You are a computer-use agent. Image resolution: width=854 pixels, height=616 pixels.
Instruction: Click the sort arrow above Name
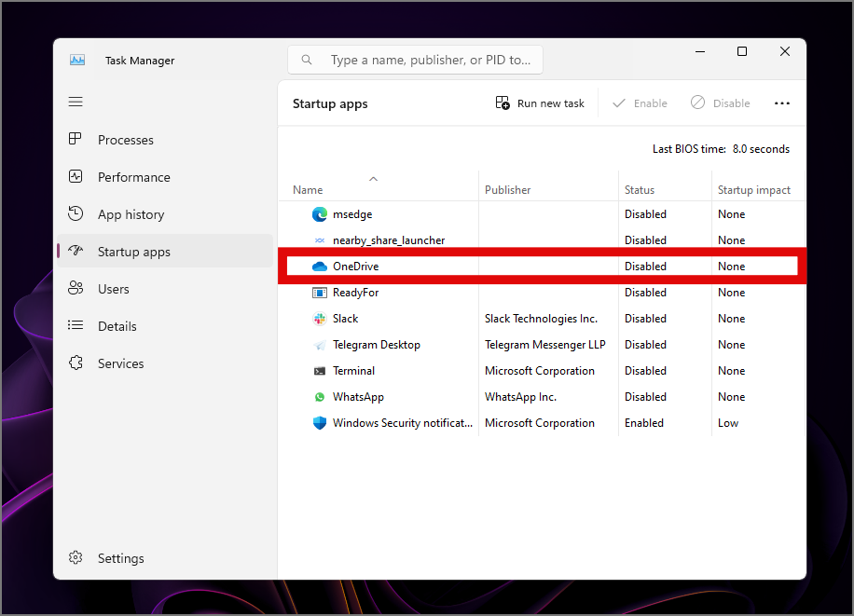pos(373,179)
